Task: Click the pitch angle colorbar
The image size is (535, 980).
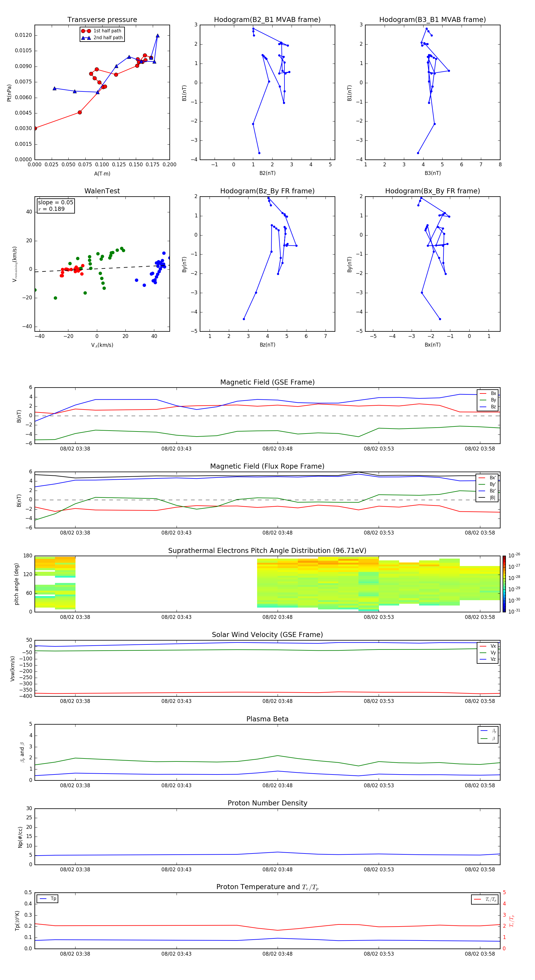Action: click(x=504, y=584)
